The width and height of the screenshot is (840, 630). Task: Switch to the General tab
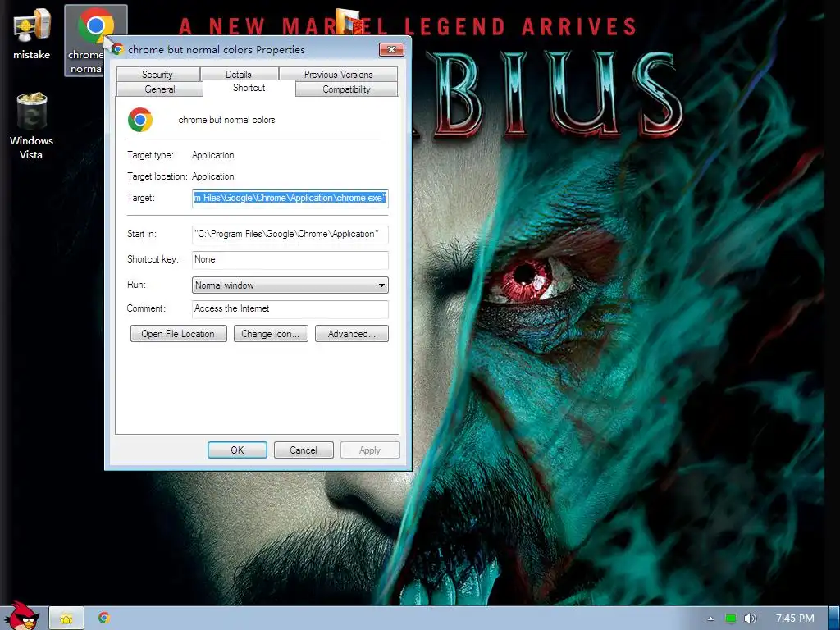[x=160, y=89]
